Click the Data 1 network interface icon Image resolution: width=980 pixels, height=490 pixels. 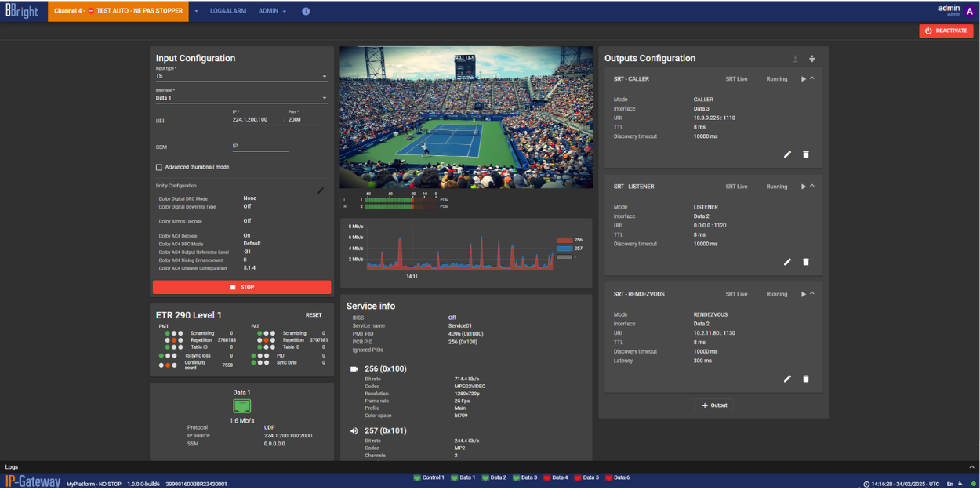pos(241,406)
